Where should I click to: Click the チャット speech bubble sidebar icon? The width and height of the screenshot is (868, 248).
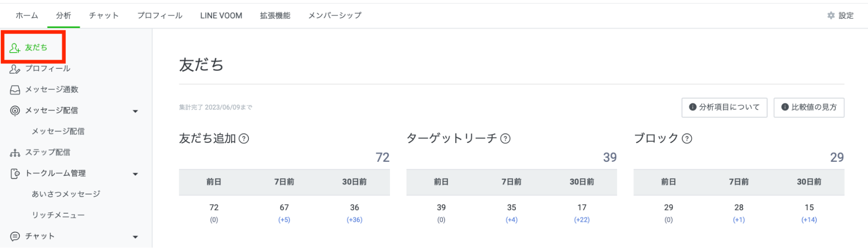15,236
